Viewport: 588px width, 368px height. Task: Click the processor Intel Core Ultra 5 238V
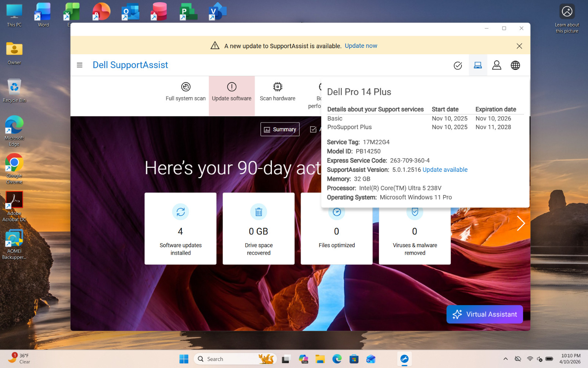(400, 188)
